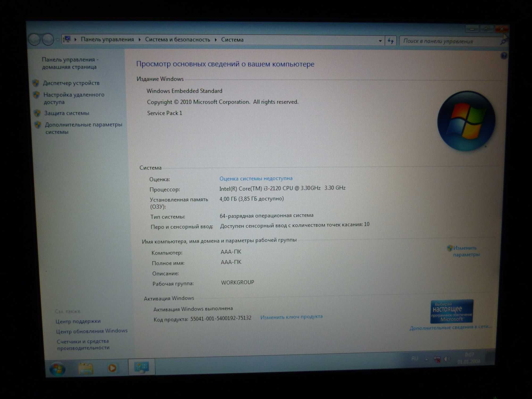Screen dimensions: 532x399
Task: Open Центр обновления Windows link
Action: coord(92,331)
